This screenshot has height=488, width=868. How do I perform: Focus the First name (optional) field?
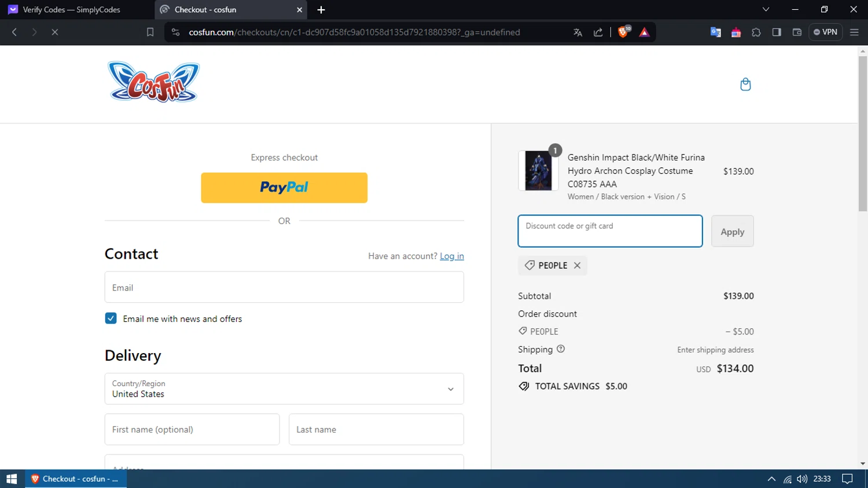click(192, 430)
